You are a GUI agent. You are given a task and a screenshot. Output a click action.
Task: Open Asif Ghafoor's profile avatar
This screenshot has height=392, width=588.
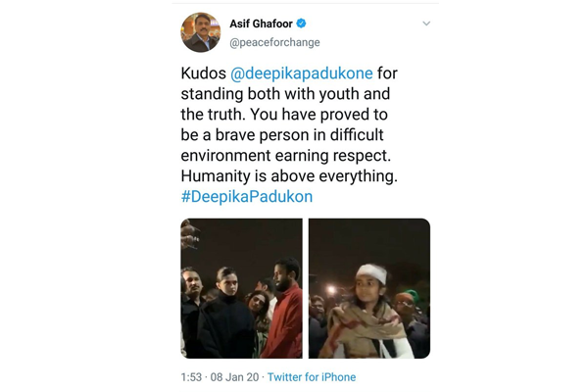(201, 32)
